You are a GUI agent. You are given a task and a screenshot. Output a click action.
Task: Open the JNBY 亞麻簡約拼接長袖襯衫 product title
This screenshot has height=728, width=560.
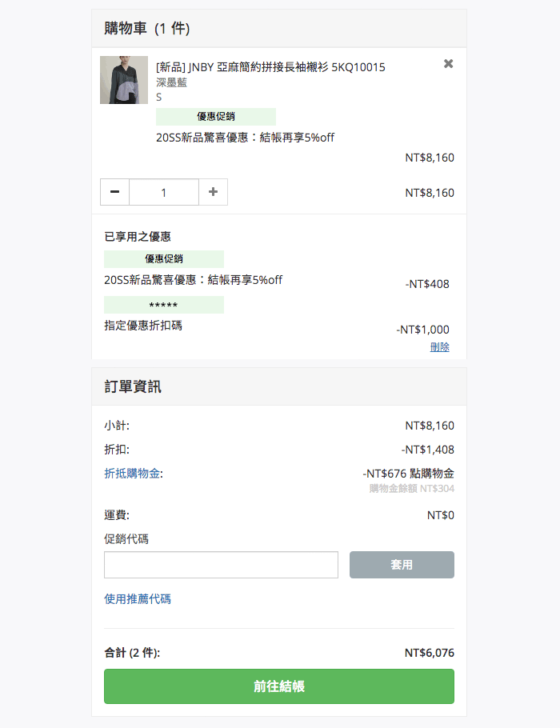[270, 67]
